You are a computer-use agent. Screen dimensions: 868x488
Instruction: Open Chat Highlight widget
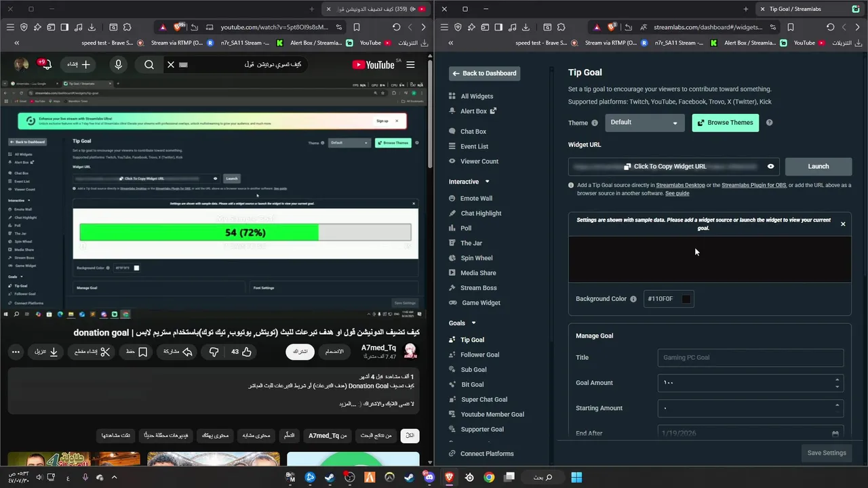[475, 213]
